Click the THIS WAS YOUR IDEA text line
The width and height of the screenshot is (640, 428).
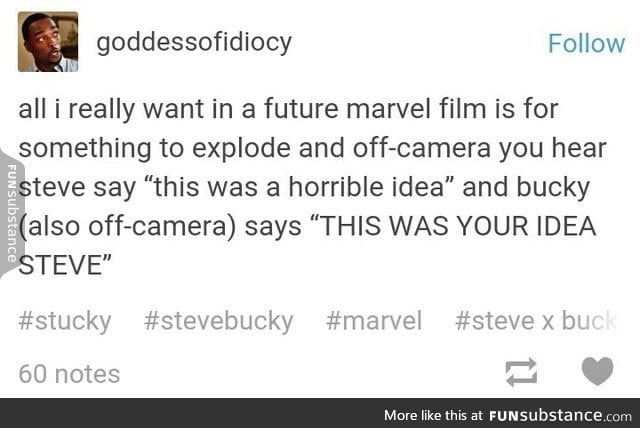[x=458, y=226]
